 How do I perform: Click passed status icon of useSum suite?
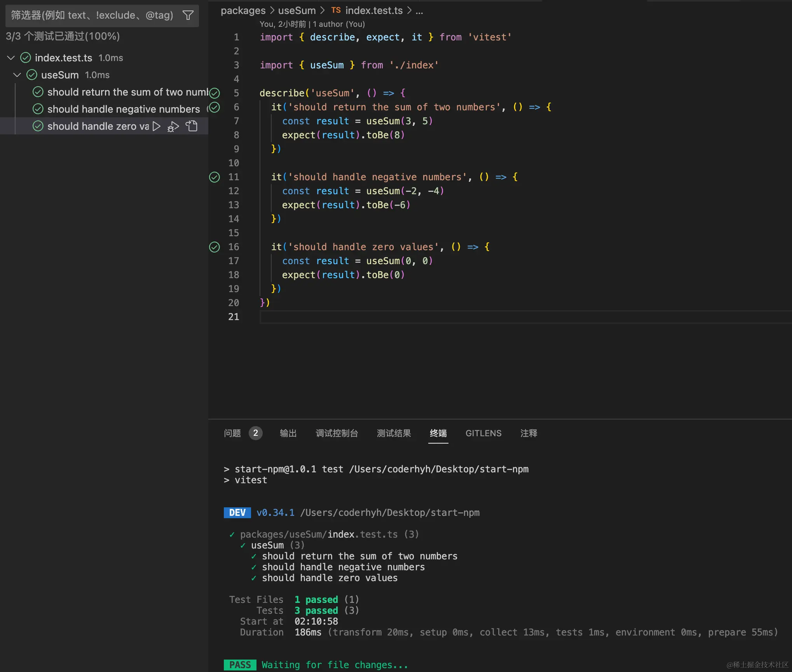pos(32,75)
